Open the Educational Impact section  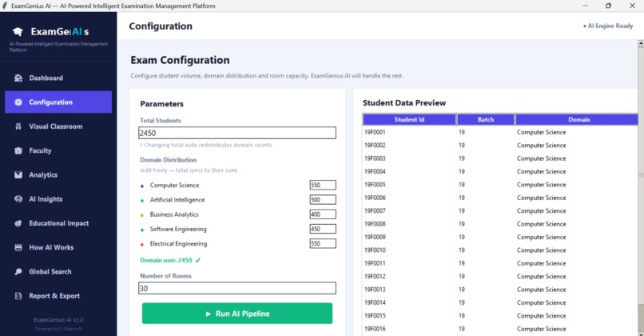pos(58,223)
